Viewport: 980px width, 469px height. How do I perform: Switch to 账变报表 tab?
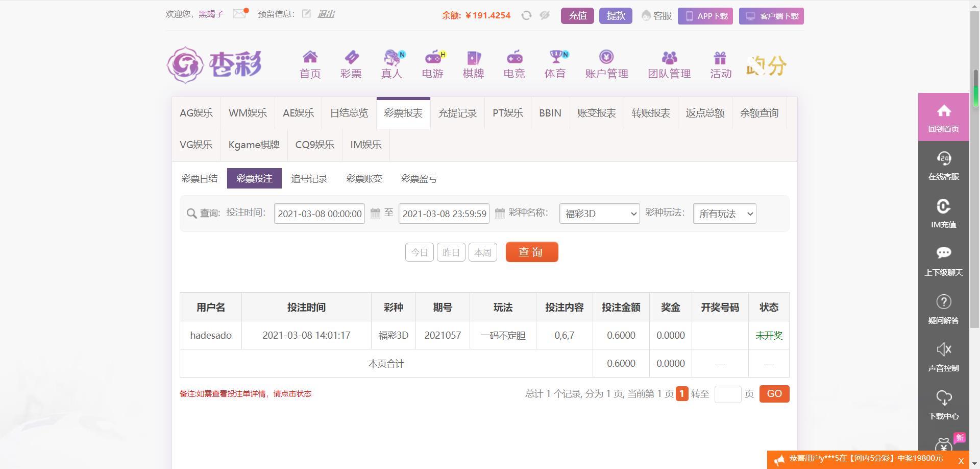point(596,113)
